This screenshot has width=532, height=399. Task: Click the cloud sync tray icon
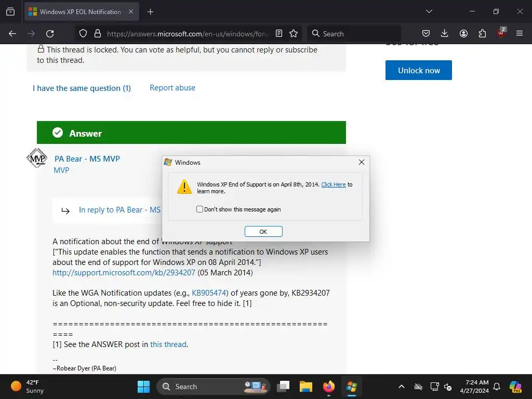click(x=418, y=387)
